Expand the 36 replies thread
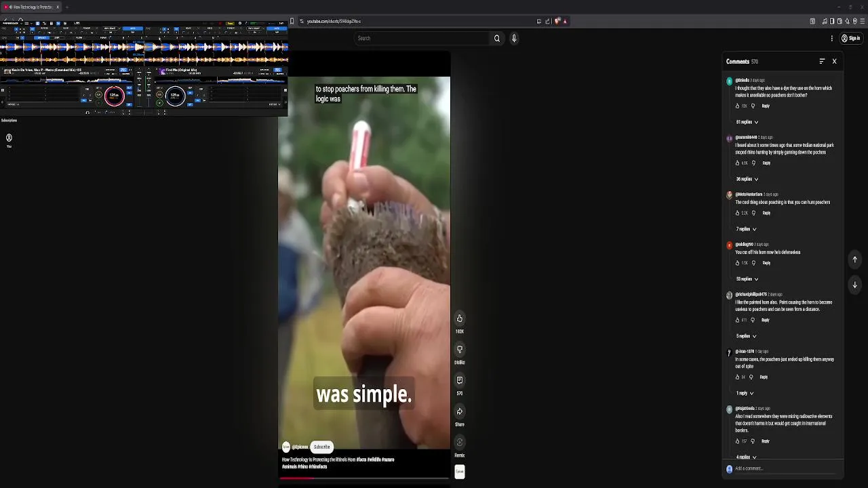The image size is (868, 488). 747,179
